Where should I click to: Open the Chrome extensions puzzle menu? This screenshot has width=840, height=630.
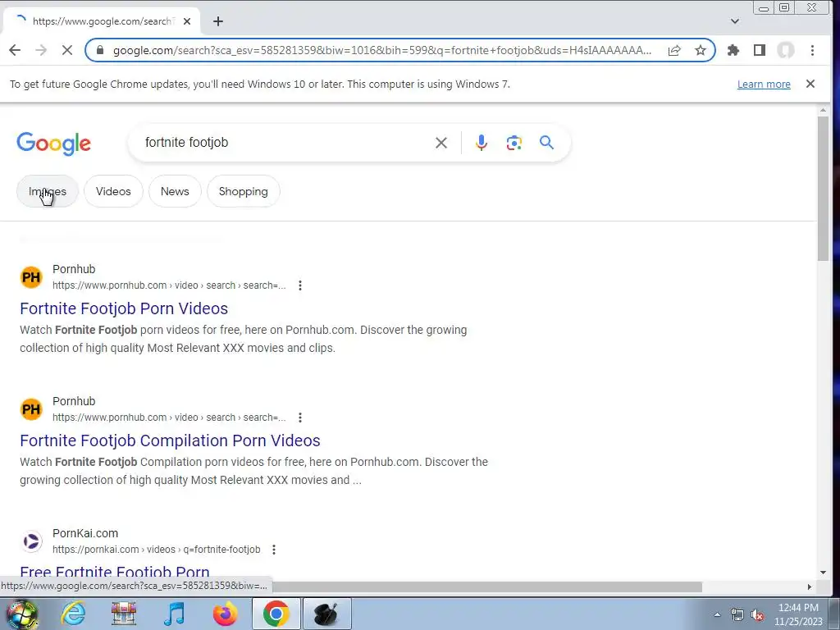click(733, 50)
